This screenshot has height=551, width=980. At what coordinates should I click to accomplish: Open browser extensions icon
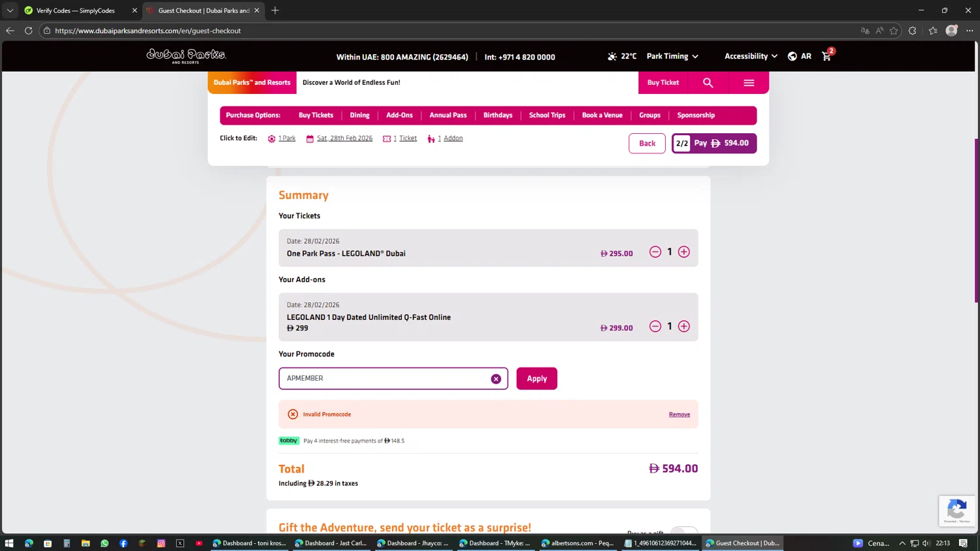click(x=913, y=31)
